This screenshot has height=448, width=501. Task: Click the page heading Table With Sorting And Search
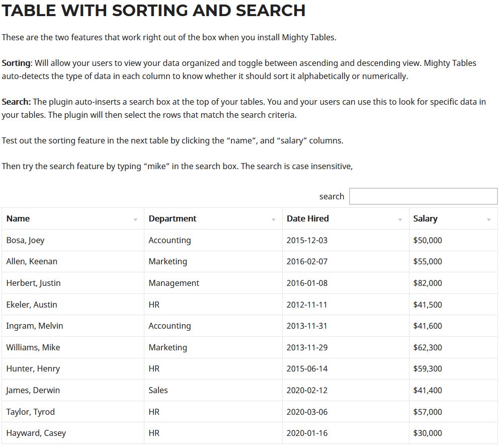[x=153, y=10]
